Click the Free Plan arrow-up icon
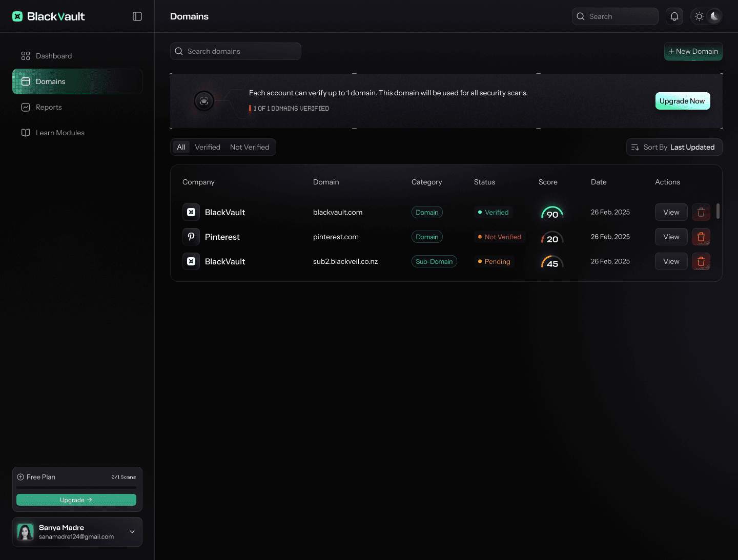The width and height of the screenshot is (738, 560). click(20, 477)
